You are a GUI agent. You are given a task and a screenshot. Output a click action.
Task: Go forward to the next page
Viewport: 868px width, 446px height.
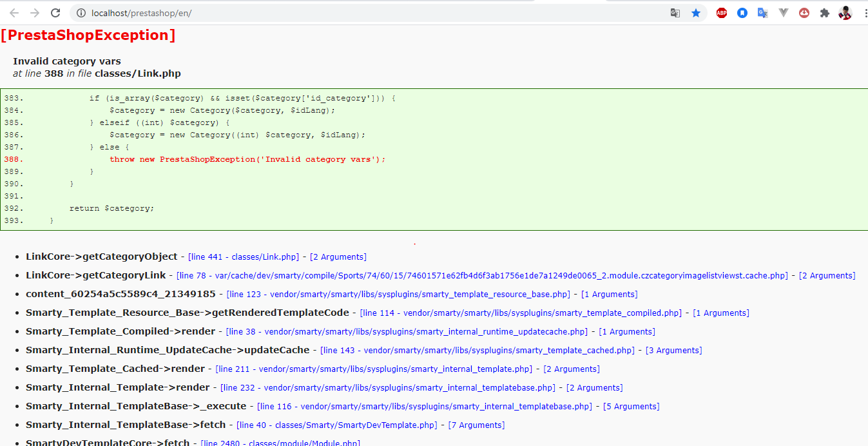pos(35,13)
